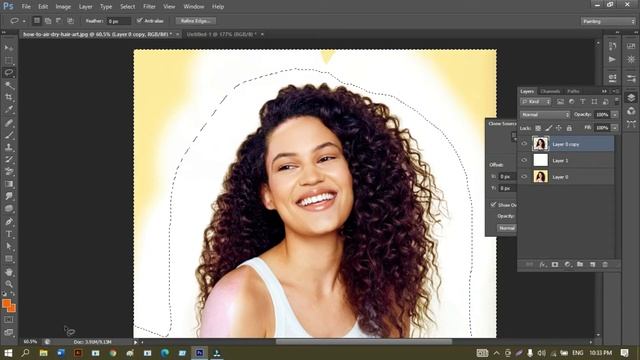Uncheck the Anti-alias checkbox

[140, 20]
